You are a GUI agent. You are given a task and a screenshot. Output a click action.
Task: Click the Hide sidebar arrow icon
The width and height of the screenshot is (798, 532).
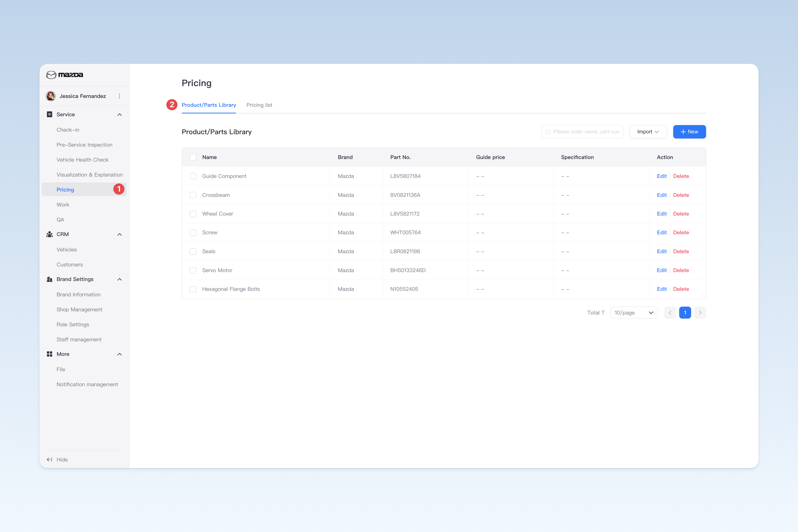click(49, 459)
